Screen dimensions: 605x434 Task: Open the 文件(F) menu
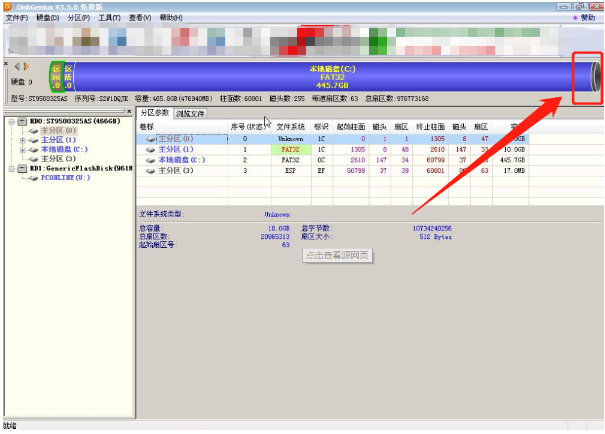click(16, 18)
